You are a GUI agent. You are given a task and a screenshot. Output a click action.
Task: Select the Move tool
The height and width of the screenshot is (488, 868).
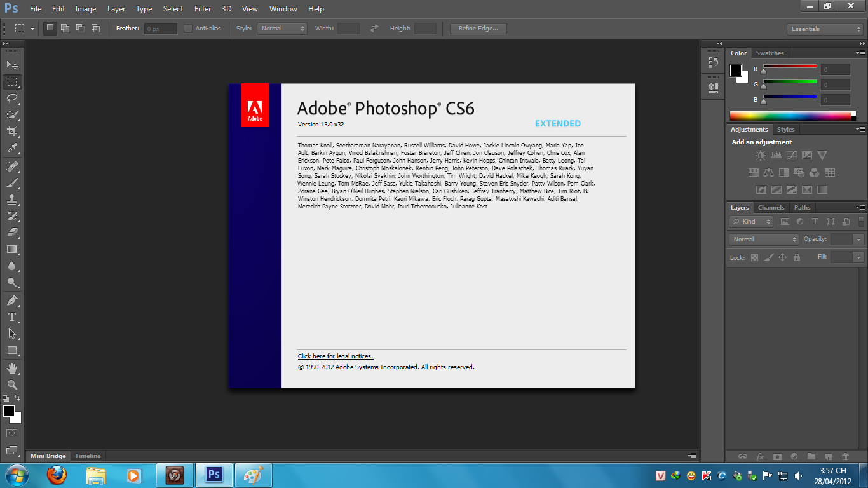click(x=12, y=65)
